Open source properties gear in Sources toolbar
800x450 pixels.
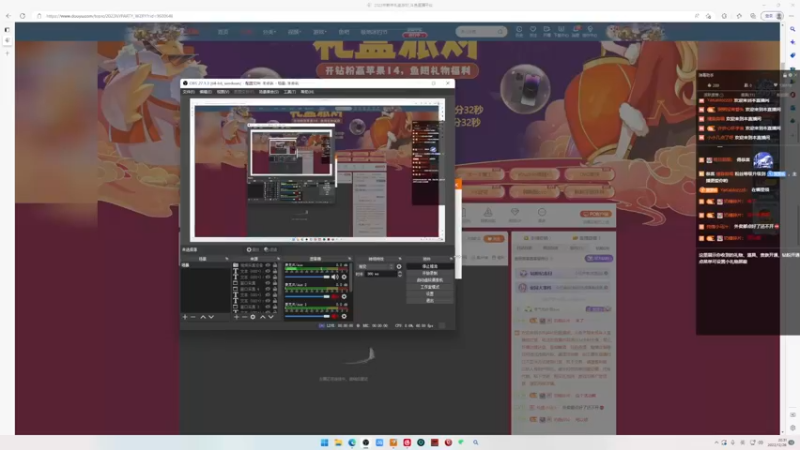[x=253, y=317]
